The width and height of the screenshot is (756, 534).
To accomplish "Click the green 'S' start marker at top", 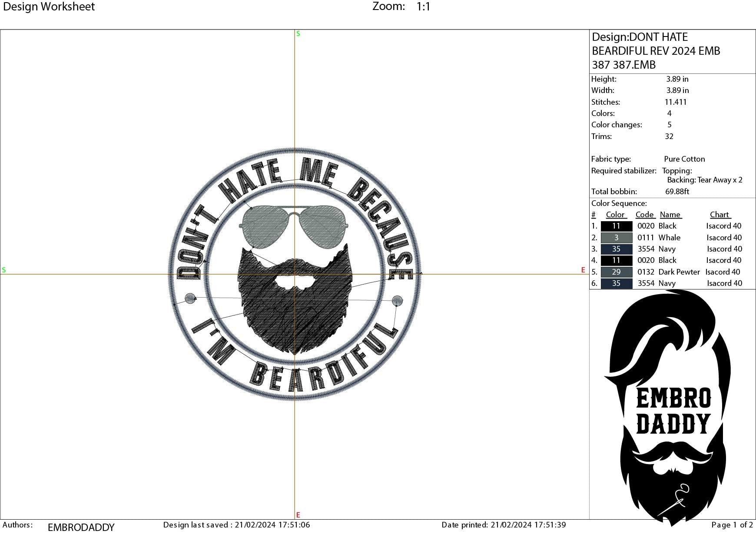I will coord(298,34).
